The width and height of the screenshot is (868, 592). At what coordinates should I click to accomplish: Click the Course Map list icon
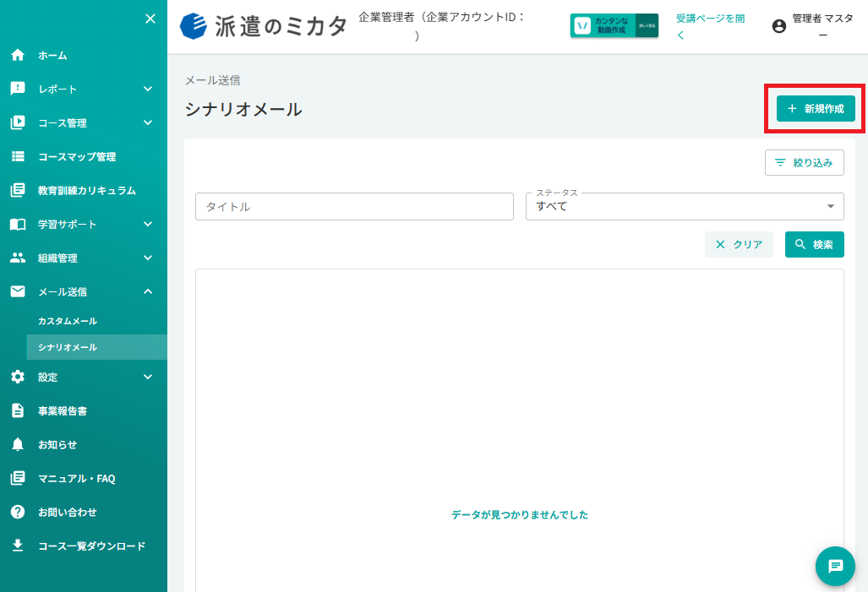point(18,156)
